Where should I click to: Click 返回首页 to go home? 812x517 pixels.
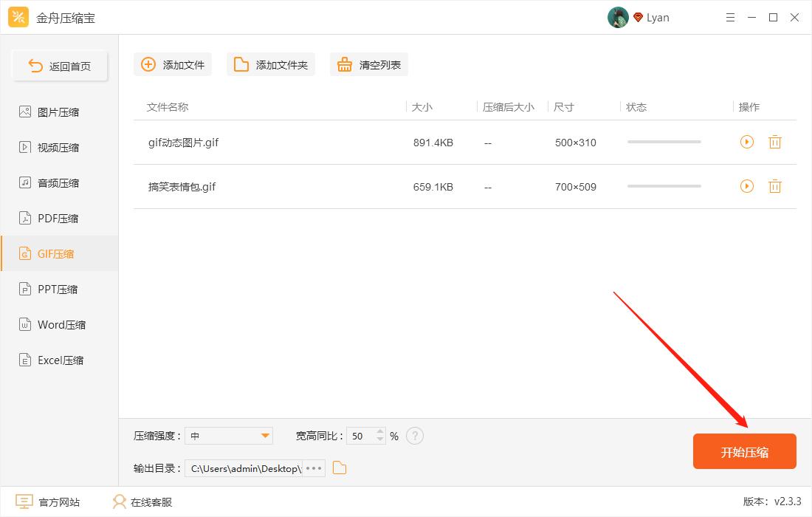pyautogui.click(x=59, y=65)
